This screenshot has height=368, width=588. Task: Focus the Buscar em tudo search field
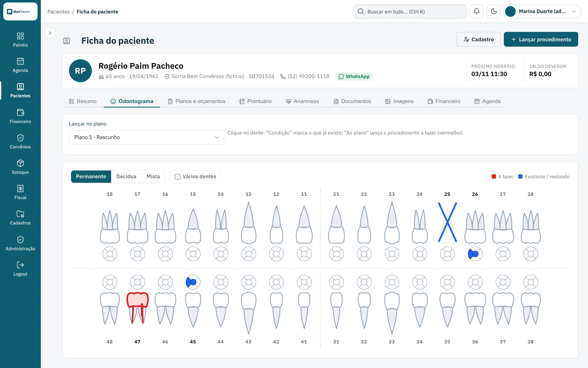pyautogui.click(x=410, y=11)
